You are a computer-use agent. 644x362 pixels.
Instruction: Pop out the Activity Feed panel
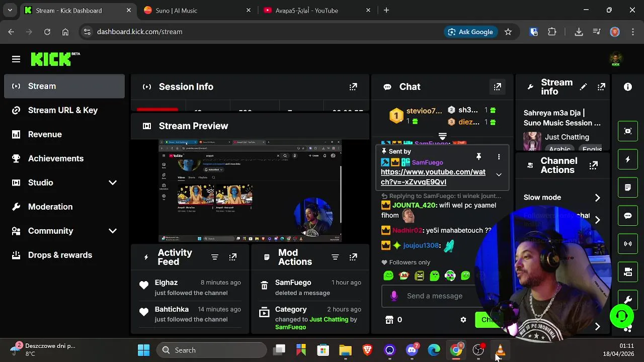(x=232, y=257)
